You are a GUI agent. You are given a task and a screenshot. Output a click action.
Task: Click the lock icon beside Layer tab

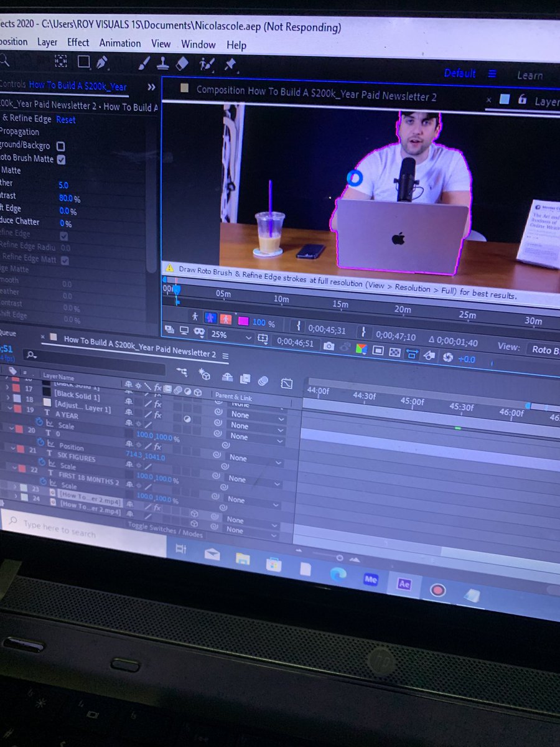[523, 100]
